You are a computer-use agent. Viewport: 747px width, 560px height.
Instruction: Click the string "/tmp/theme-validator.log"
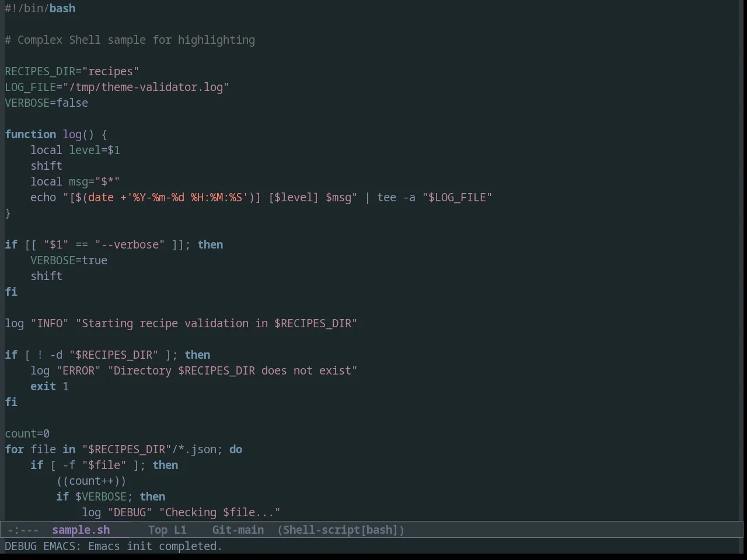click(146, 87)
